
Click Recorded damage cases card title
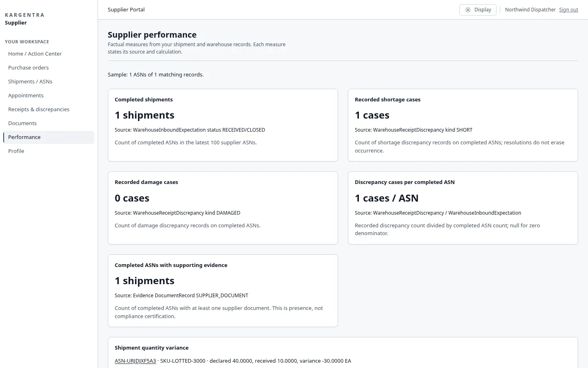[x=146, y=182]
